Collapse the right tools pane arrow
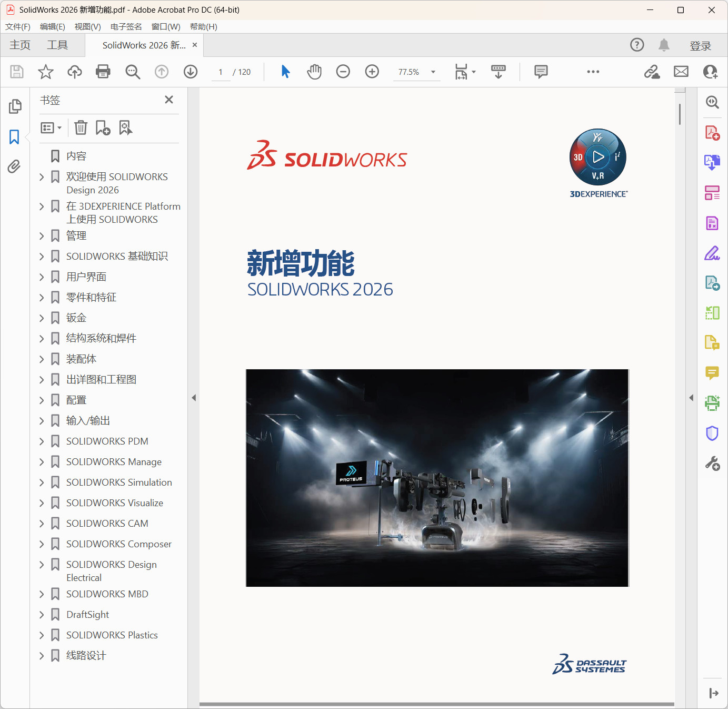 [x=691, y=398]
